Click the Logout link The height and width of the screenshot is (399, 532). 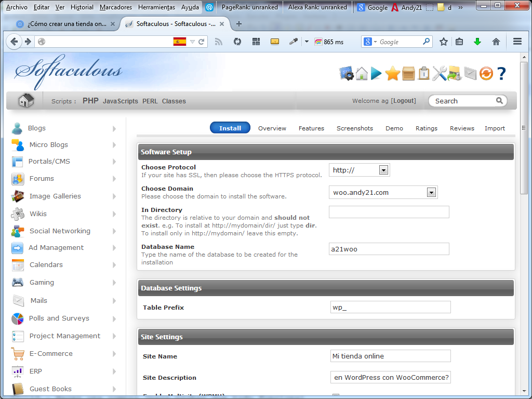coord(403,101)
